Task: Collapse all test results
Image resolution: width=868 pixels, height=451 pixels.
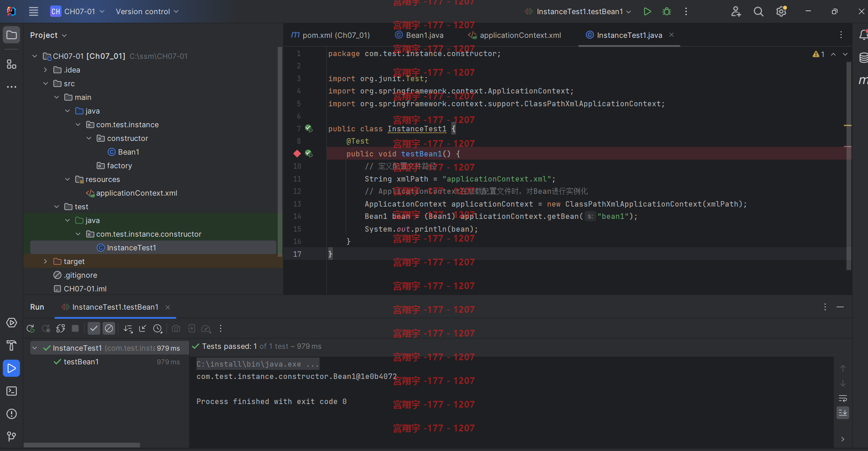Action: click(143, 328)
